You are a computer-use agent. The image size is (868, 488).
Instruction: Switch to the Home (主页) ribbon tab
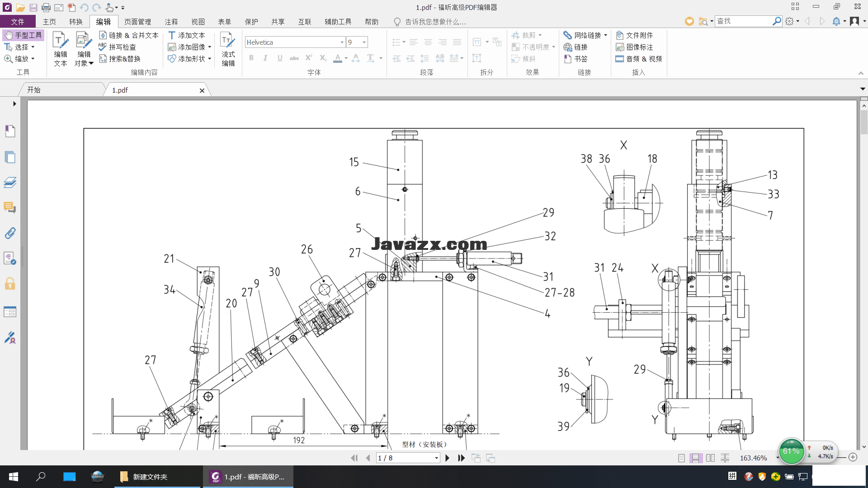49,22
